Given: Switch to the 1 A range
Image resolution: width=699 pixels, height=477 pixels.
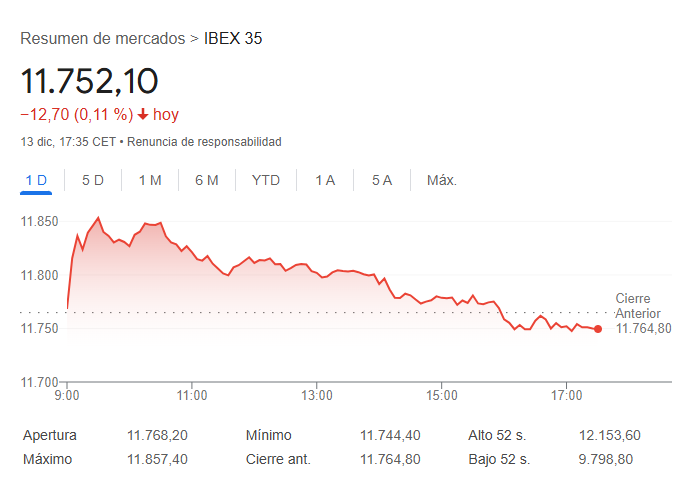Looking at the screenshot, I should click(325, 181).
